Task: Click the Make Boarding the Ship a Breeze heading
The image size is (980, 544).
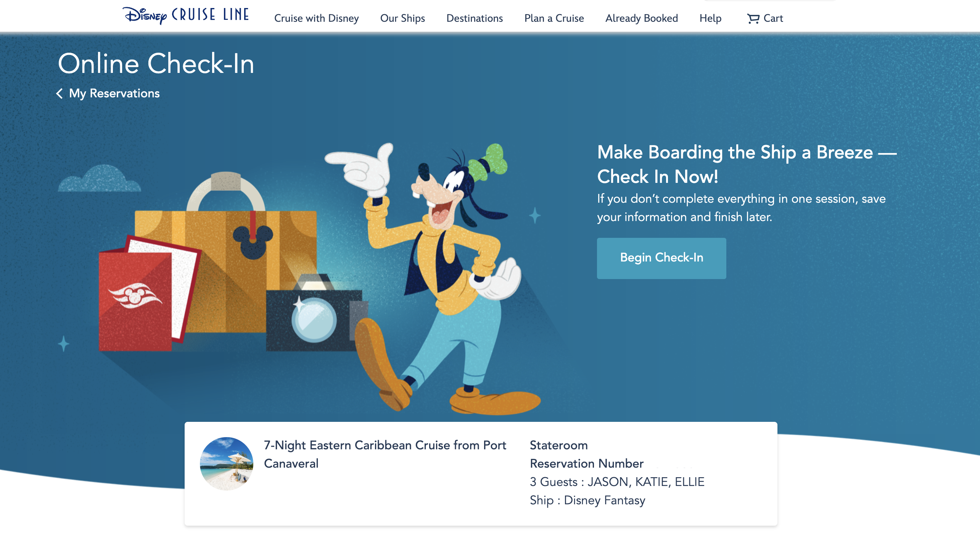Action: (x=747, y=164)
